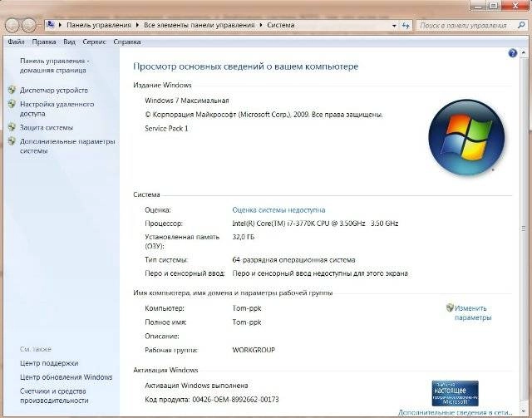Open the Справка menu
The height and width of the screenshot is (418, 532).
127,42
